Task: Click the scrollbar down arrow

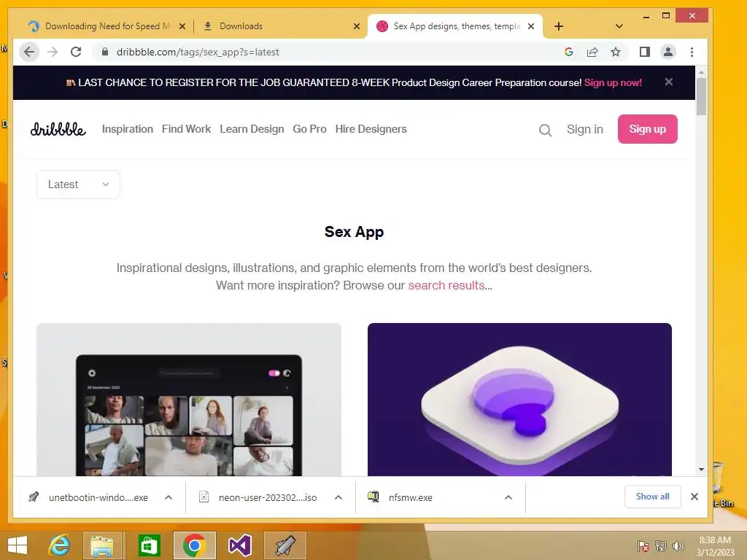Action: click(x=701, y=470)
